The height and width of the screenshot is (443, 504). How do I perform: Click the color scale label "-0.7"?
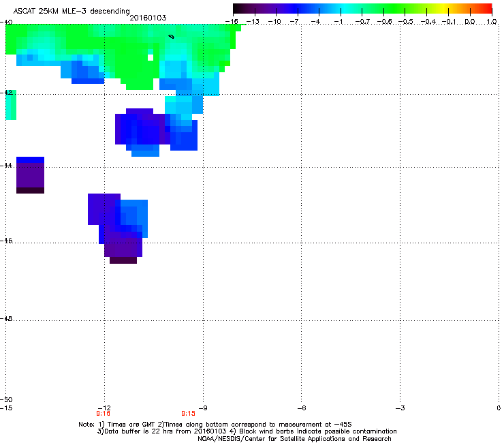[x=362, y=22]
